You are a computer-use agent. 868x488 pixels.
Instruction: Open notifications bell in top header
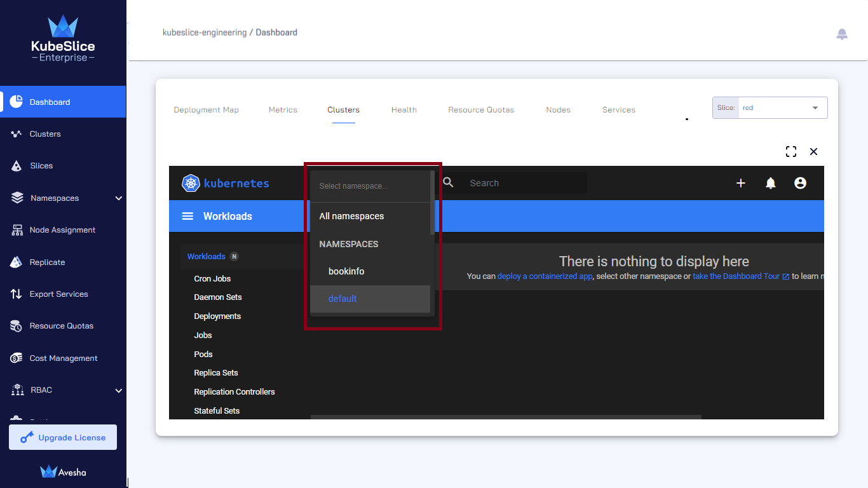tap(842, 34)
